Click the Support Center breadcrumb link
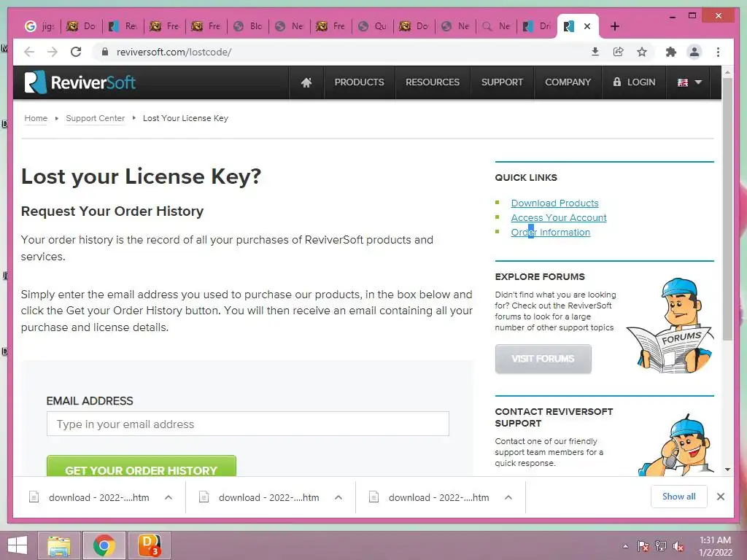 [96, 118]
